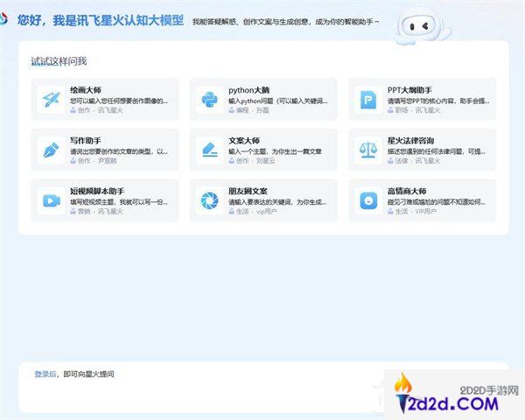This screenshot has height=420, width=525.
Task: Select the 文案大师 card title
Action: click(244, 140)
